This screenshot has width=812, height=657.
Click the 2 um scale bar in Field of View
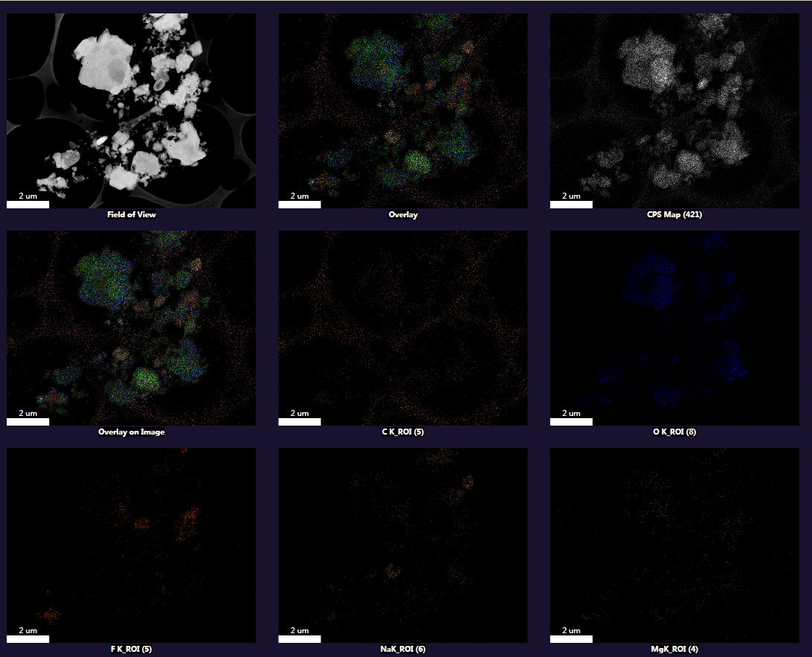28,204
